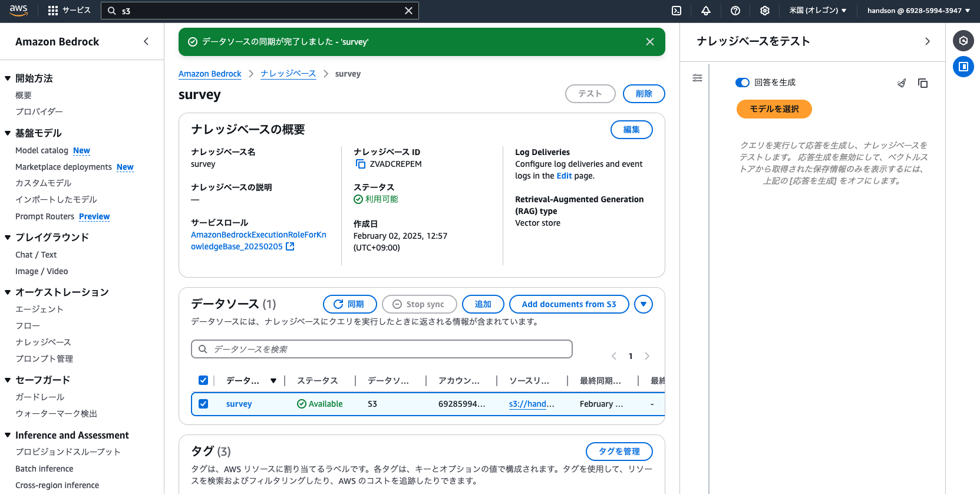Viewport: 980px width, 494px height.
Task: Collapse the 基盤モデル section
Action: 8,133
